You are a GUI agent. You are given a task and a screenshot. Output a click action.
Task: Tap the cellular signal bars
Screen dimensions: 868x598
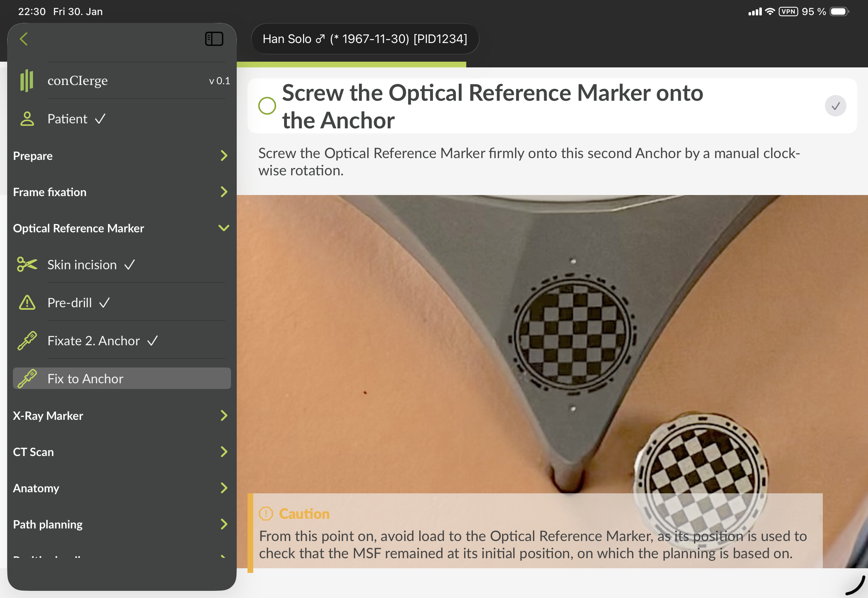(755, 11)
